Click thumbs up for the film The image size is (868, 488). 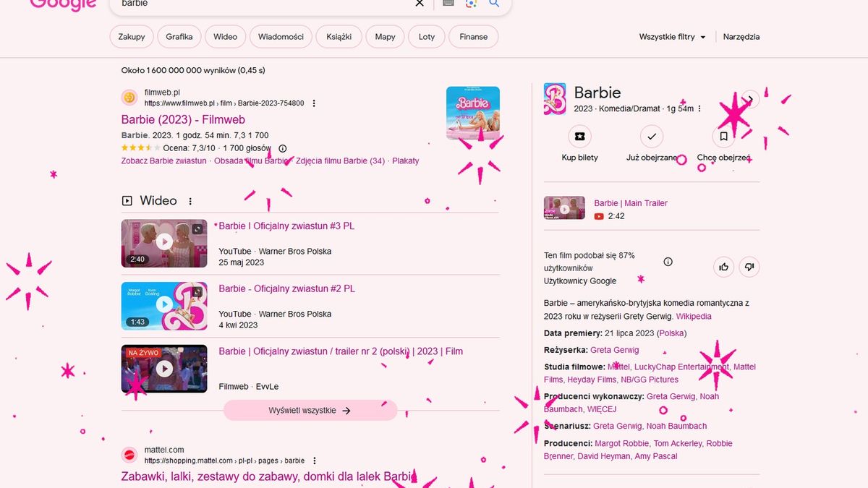click(723, 267)
